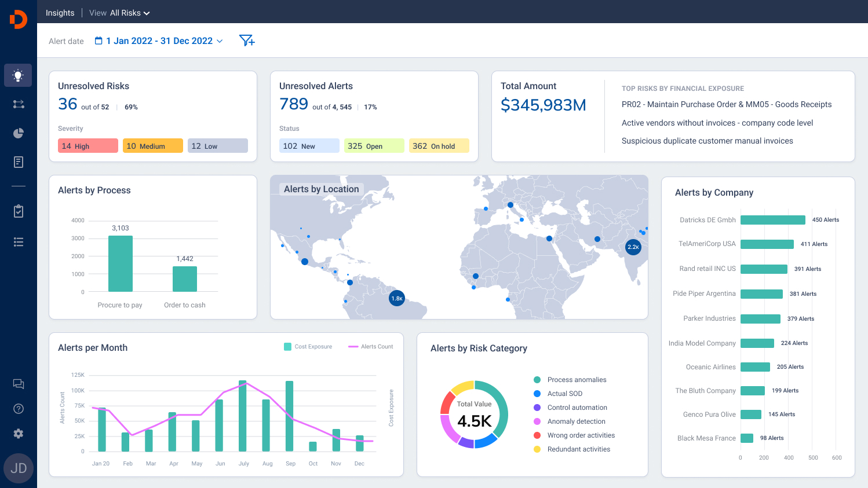The height and width of the screenshot is (488, 868).
Task: Click the Procure to pay bar
Action: tap(121, 263)
